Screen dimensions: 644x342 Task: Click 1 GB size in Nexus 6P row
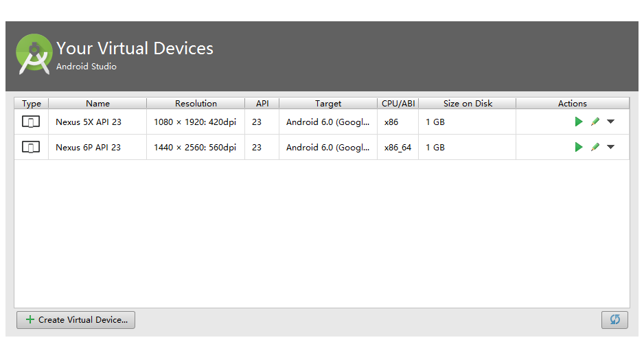click(x=435, y=148)
